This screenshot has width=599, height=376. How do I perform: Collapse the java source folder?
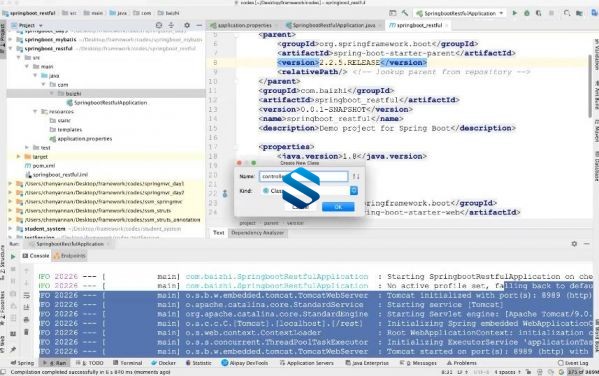pyautogui.click(x=36, y=76)
